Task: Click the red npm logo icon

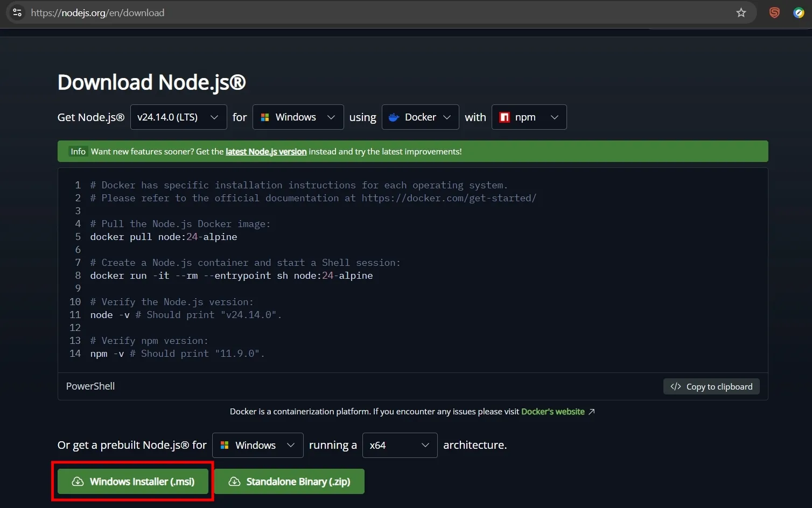Action: (504, 117)
